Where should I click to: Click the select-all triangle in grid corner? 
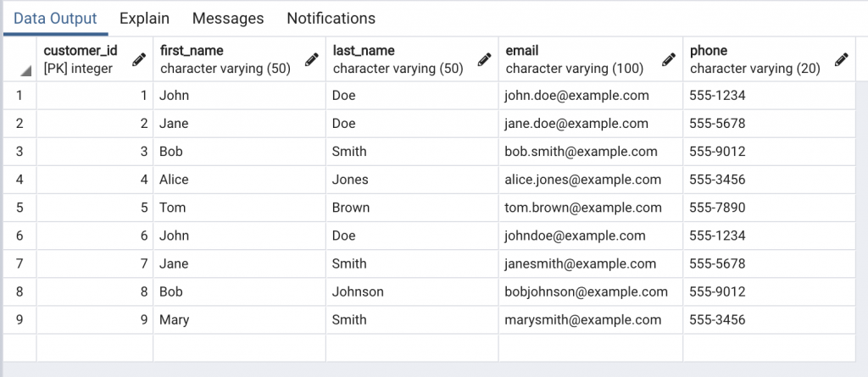point(26,71)
